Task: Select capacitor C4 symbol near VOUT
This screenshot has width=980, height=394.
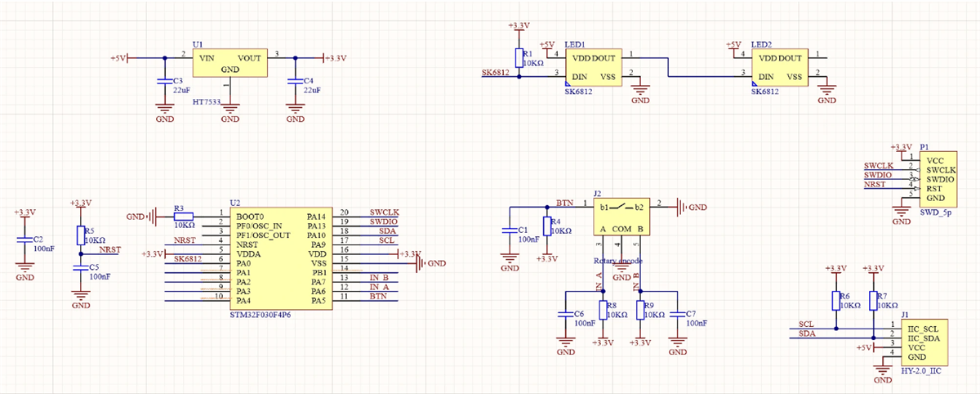Action: (x=295, y=84)
